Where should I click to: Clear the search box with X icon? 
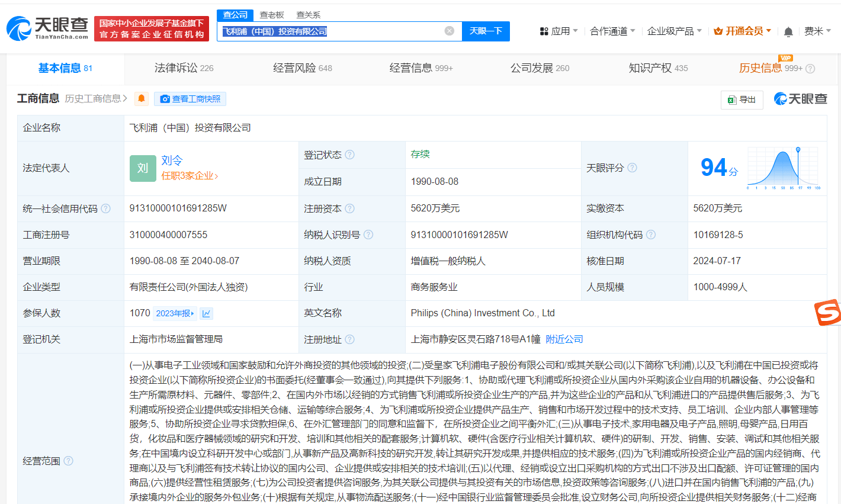[x=450, y=31]
